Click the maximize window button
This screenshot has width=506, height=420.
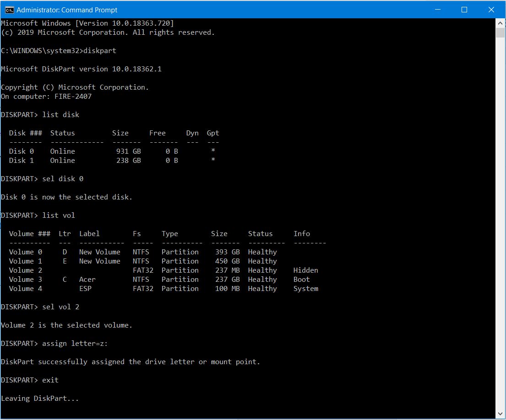(x=464, y=9)
